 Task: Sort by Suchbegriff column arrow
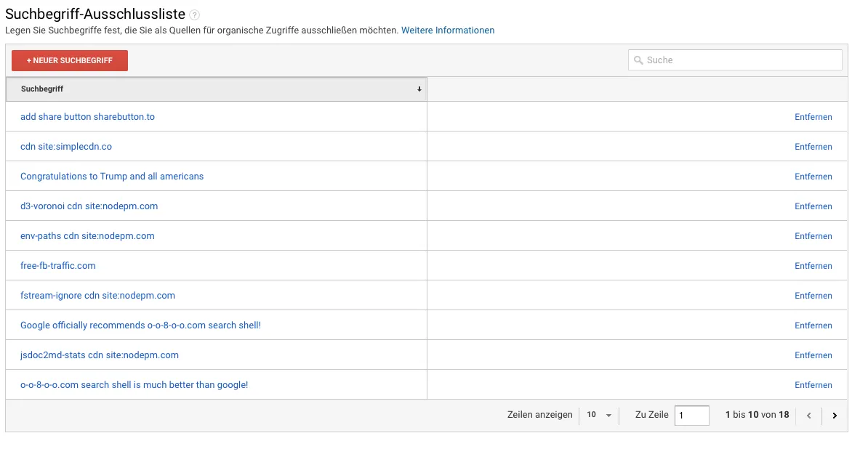419,89
